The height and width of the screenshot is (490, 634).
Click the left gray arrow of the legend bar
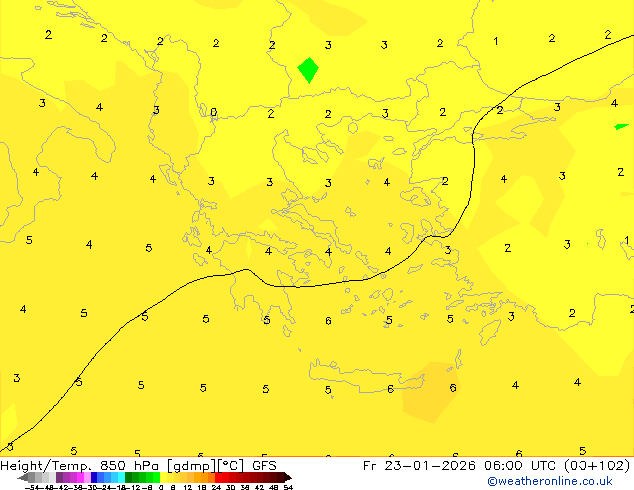point(24,478)
